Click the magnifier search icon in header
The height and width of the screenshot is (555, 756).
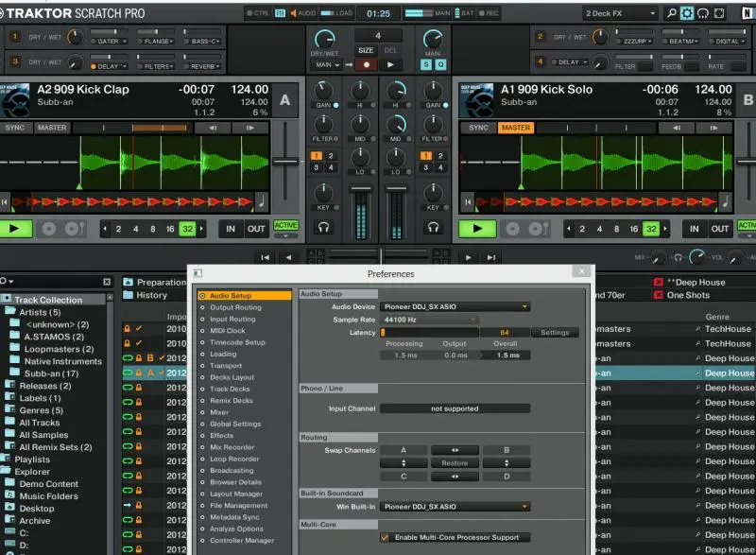click(671, 13)
